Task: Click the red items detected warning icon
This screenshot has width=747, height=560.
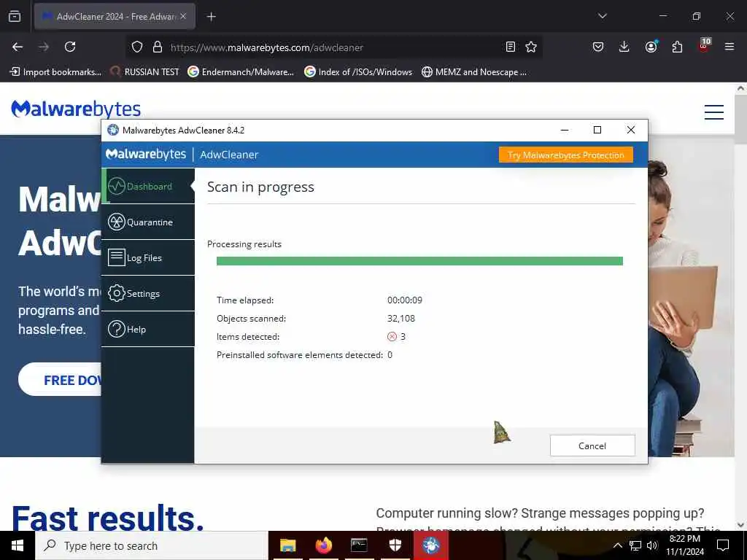Action: pos(392,337)
